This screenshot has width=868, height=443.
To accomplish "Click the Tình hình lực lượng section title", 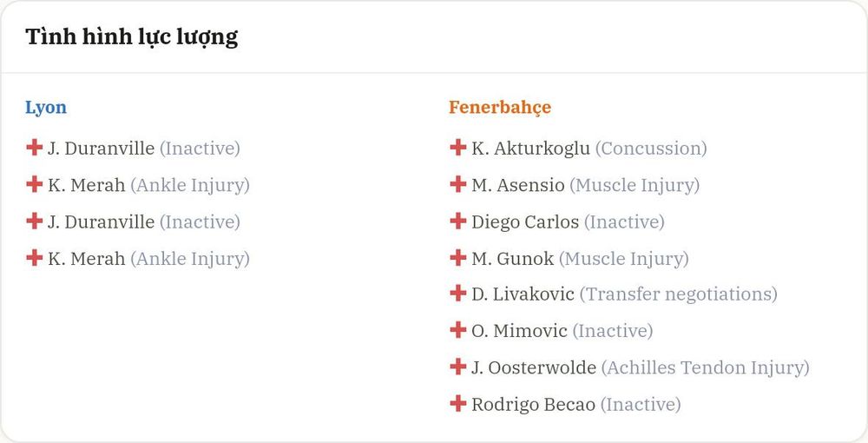I will [x=132, y=37].
